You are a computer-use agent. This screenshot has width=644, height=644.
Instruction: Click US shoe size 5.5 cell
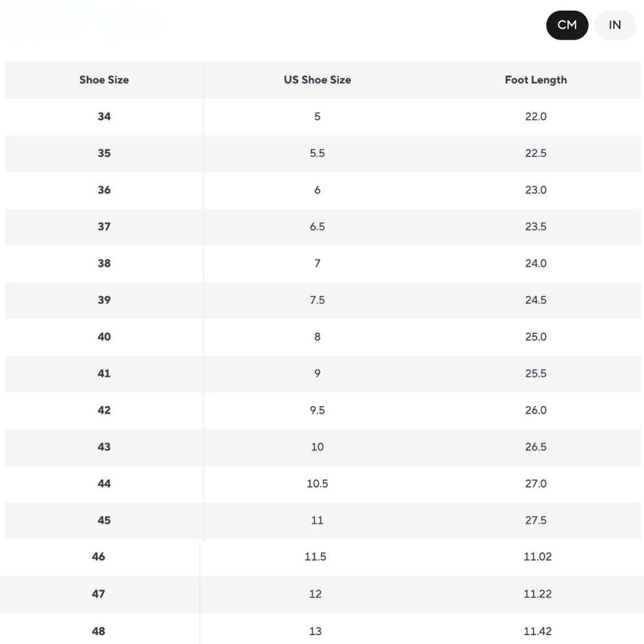coord(317,153)
